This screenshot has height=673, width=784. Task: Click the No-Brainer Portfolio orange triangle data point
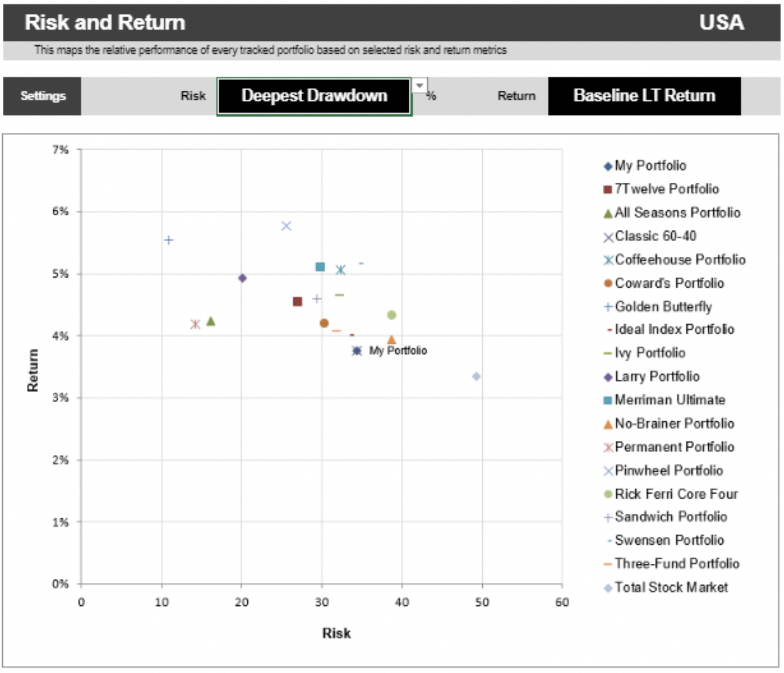coord(392,340)
